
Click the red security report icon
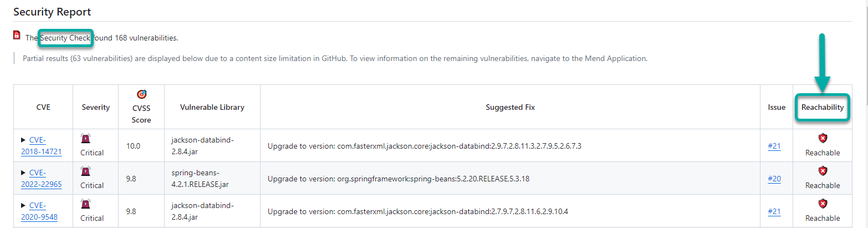click(17, 36)
